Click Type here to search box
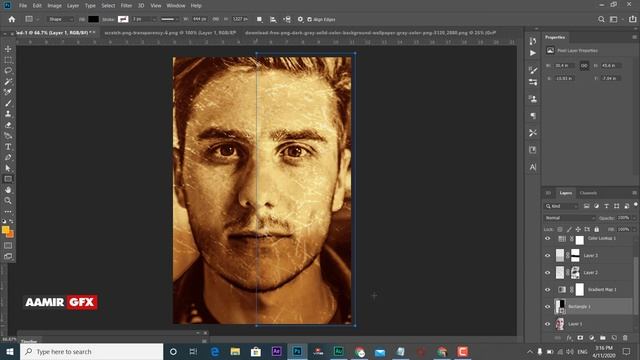The image size is (640, 360). pos(91,351)
